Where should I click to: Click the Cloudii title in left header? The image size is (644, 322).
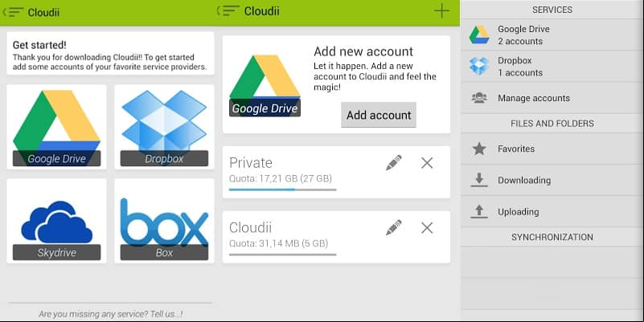(x=43, y=12)
